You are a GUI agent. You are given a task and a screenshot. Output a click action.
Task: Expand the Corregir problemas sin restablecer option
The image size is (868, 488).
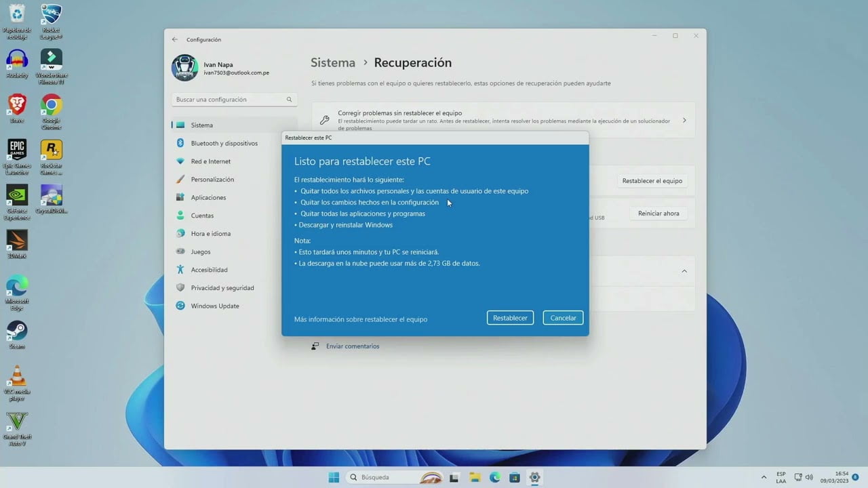684,119
